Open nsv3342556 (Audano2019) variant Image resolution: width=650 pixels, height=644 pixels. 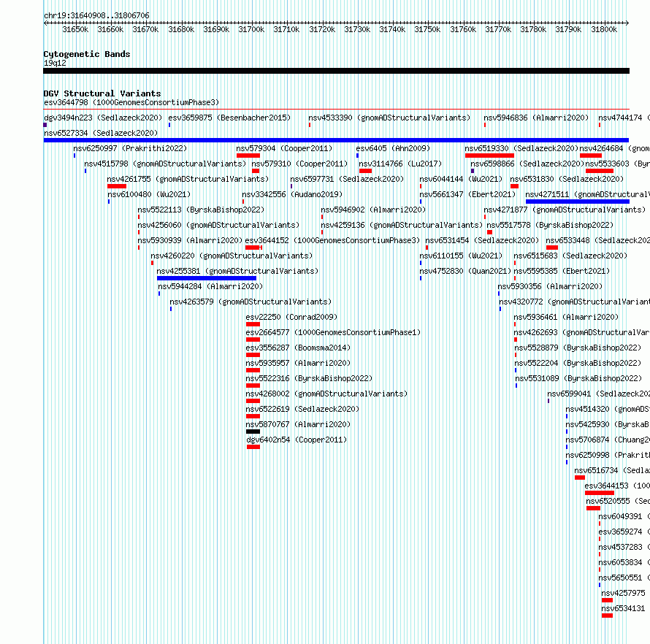click(292, 194)
